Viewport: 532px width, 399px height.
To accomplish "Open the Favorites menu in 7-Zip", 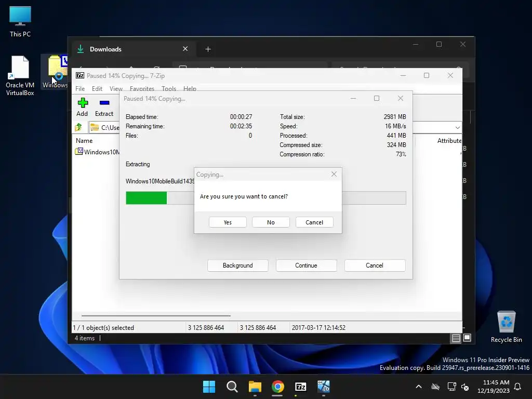I will [x=142, y=88].
